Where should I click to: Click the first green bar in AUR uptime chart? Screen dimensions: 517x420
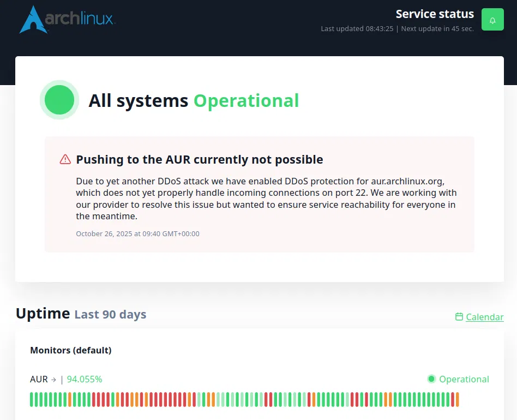coord(32,399)
